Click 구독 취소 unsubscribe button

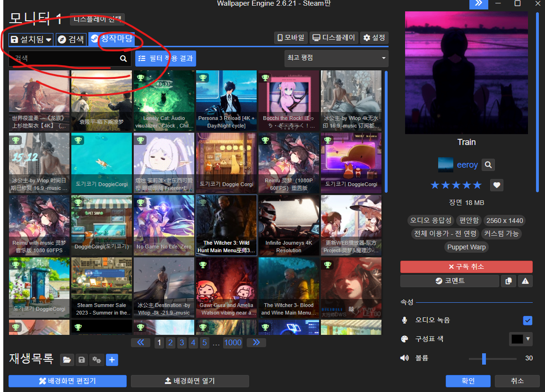[x=466, y=267]
